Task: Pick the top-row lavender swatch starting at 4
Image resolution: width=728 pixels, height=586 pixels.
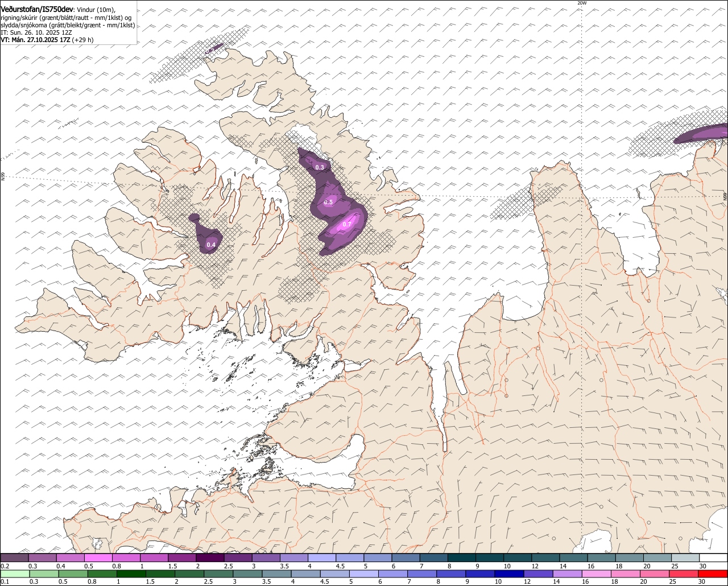Action: coord(322,558)
